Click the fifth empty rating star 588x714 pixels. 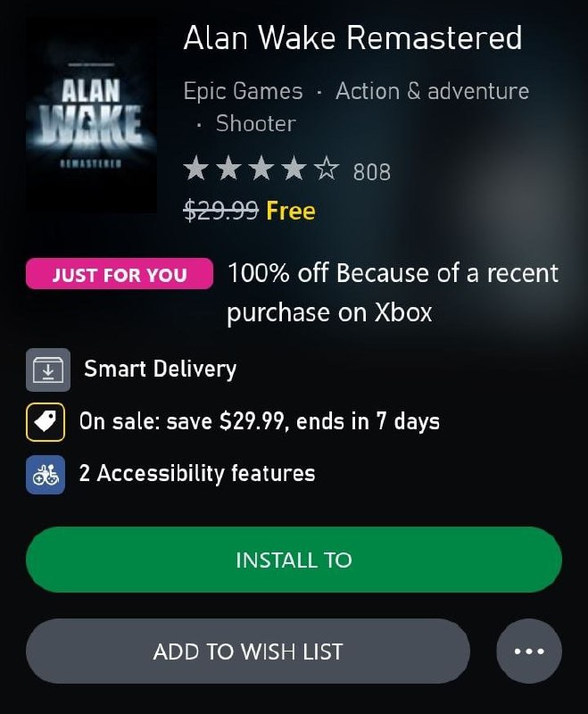[327, 168]
